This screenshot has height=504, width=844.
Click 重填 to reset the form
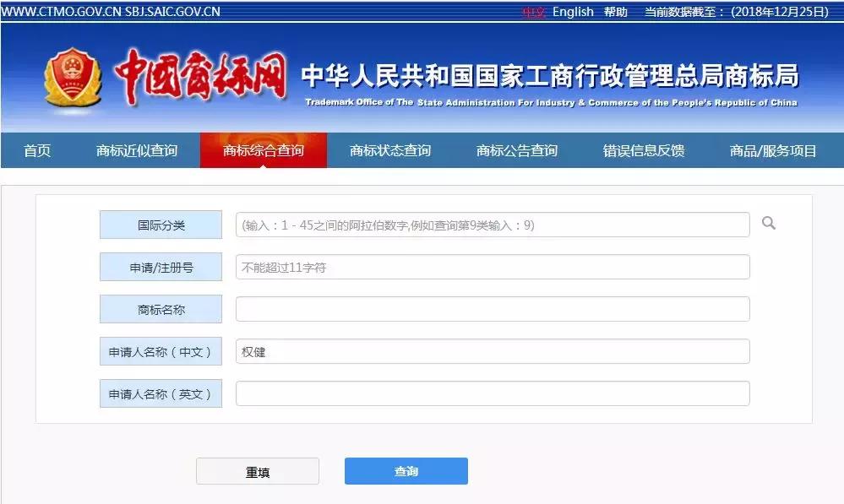tap(257, 471)
